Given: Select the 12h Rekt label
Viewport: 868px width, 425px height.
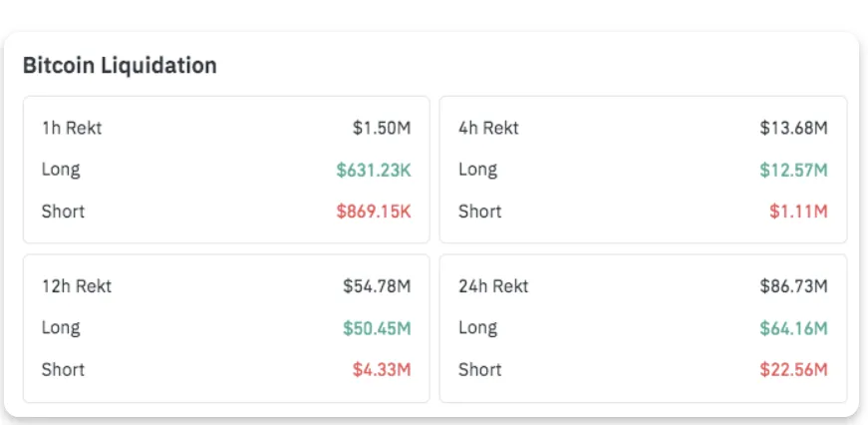Looking at the screenshot, I should pos(77,286).
